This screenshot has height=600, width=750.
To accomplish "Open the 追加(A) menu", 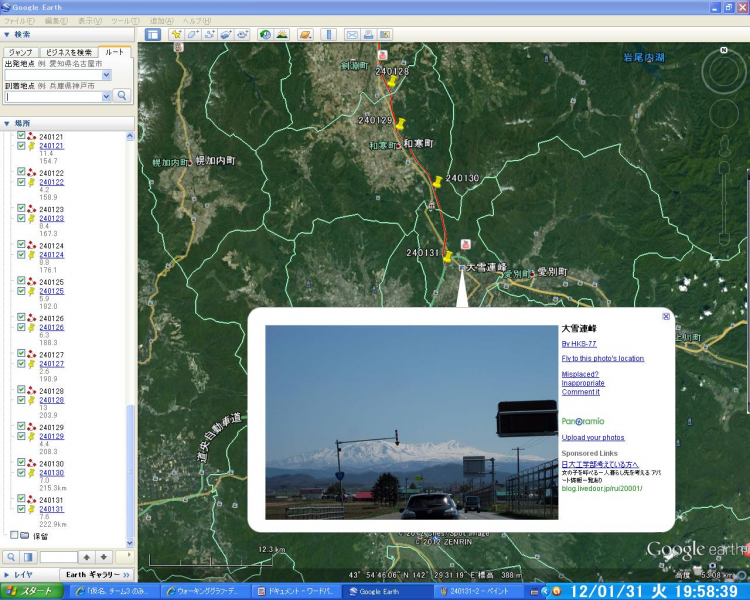I will (161, 21).
